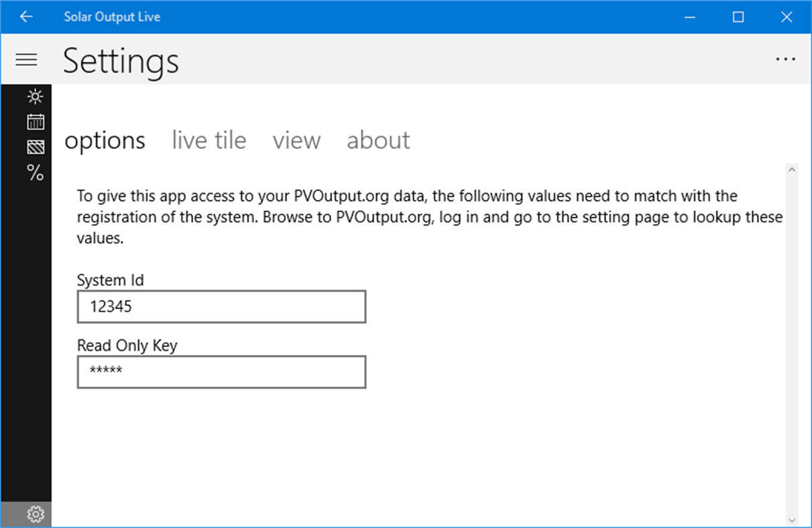The width and height of the screenshot is (812, 528).
Task: Maximize the Solar Output Live window
Action: [738, 17]
